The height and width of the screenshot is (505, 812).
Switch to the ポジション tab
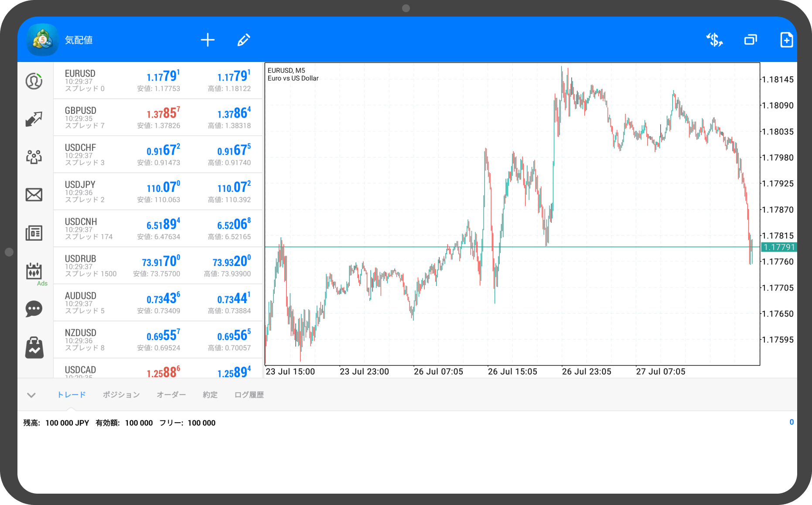click(x=121, y=395)
